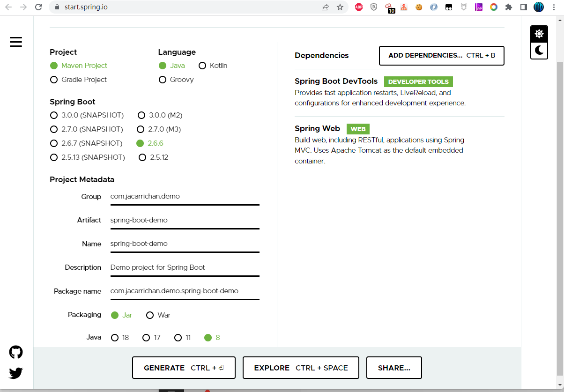Click the Name input field
This screenshot has height=392, width=564.
click(x=185, y=244)
